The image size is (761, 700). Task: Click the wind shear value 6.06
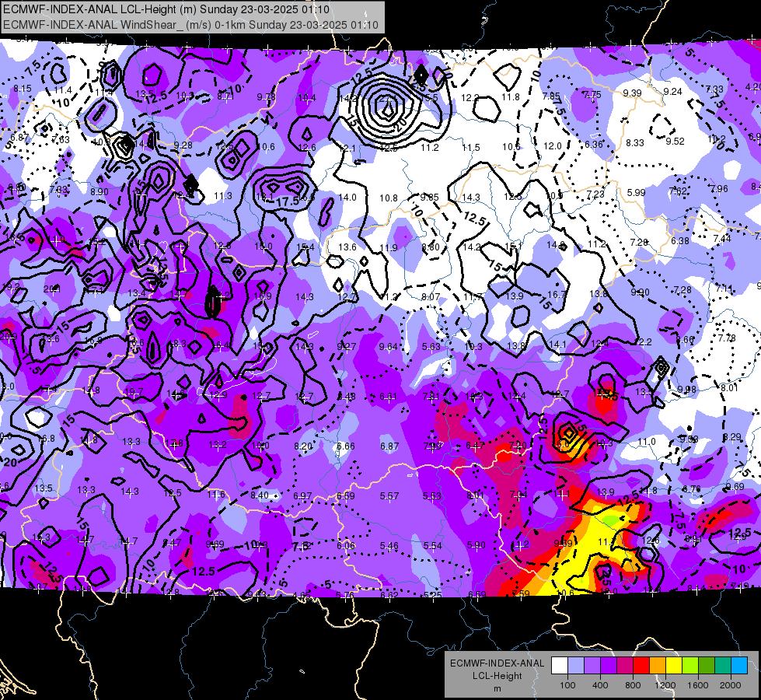[346, 546]
